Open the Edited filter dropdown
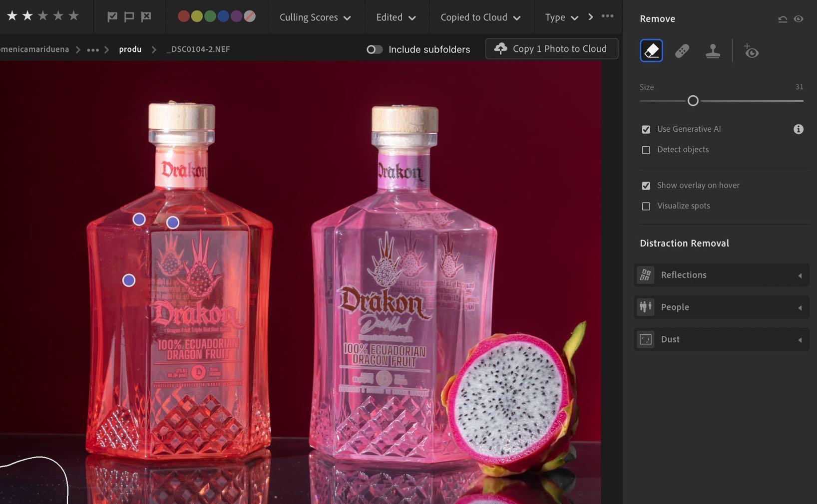 (396, 17)
